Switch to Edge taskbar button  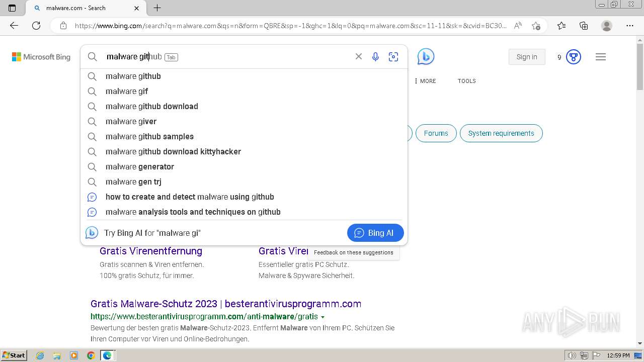click(108, 355)
